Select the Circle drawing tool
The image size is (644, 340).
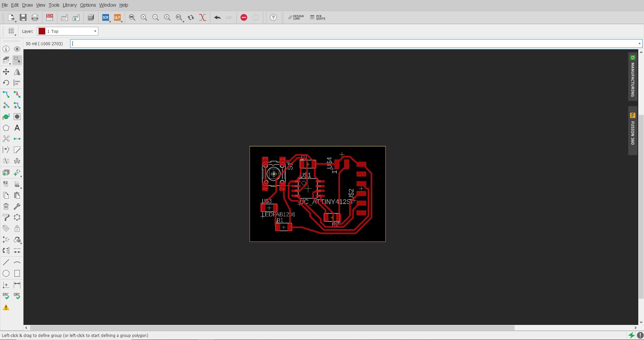tap(6, 273)
